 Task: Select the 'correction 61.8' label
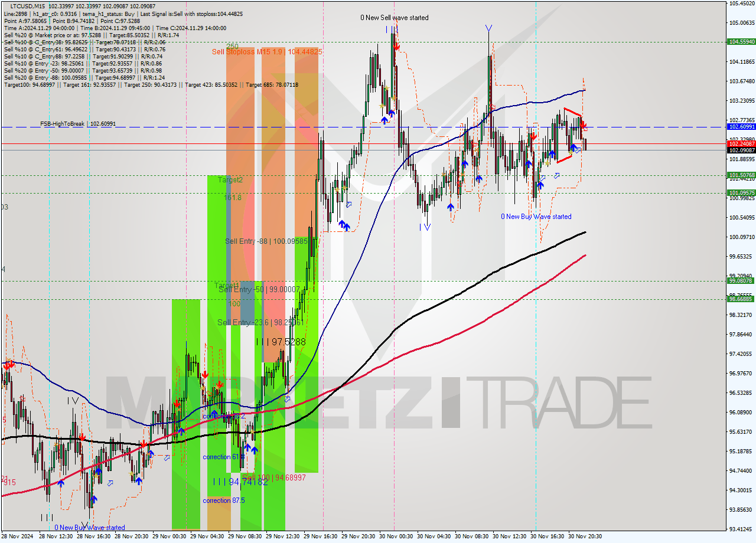[223, 457]
